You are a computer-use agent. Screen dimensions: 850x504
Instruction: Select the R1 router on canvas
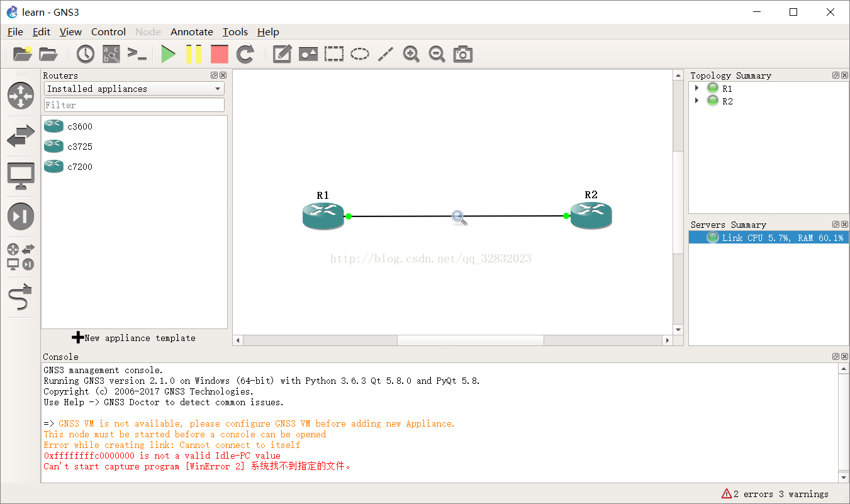(x=323, y=216)
